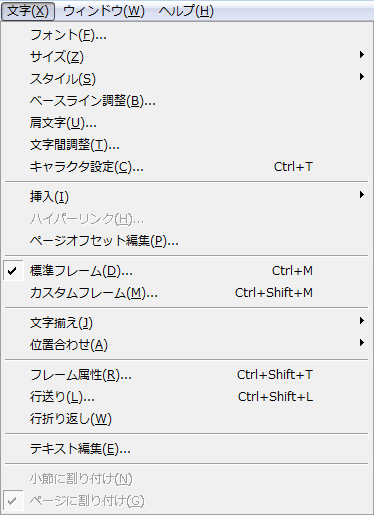The height and width of the screenshot is (515, 374).
Task: Open the ウィンドウ(W) menu
Action: point(104,11)
